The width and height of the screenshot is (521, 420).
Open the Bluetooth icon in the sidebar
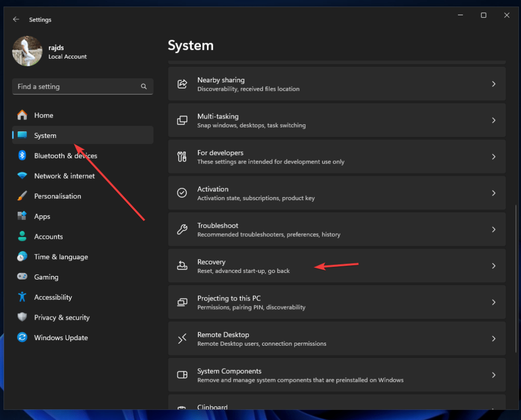(x=22, y=155)
